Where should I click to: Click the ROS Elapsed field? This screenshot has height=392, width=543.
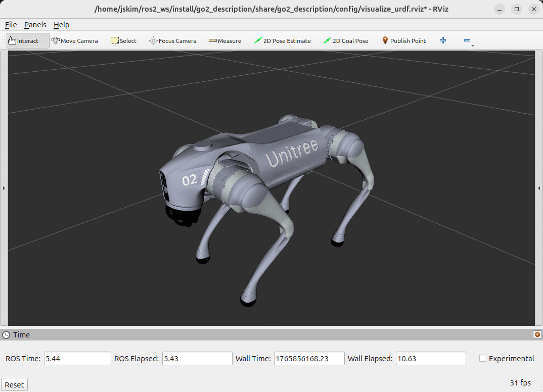197,359
